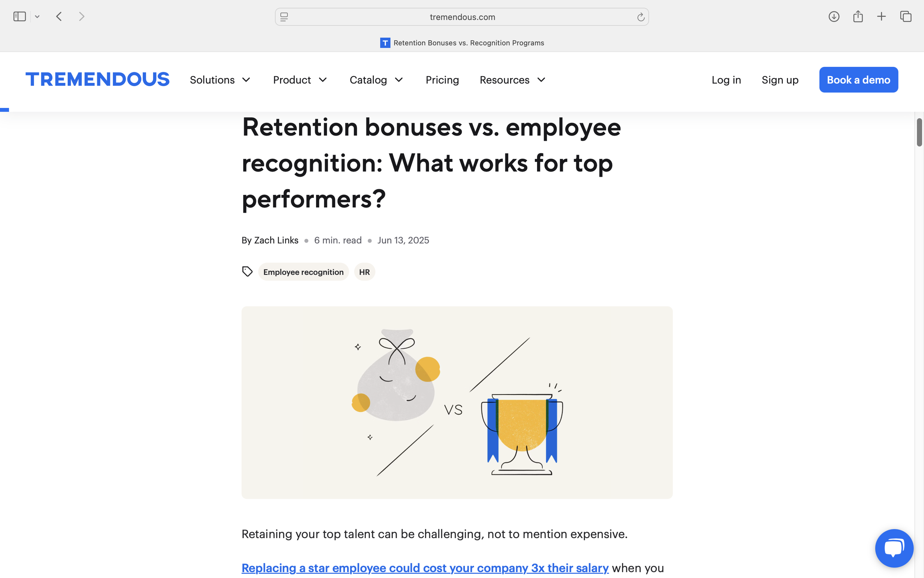Click the tremendous.com address field
Viewport: 924px width, 578px height.
462,17
